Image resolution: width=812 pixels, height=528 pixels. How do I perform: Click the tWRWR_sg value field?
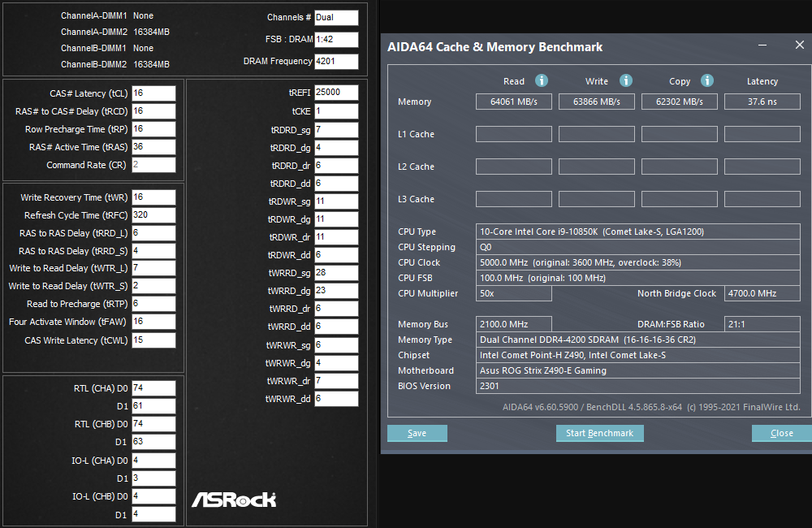pyautogui.click(x=336, y=345)
